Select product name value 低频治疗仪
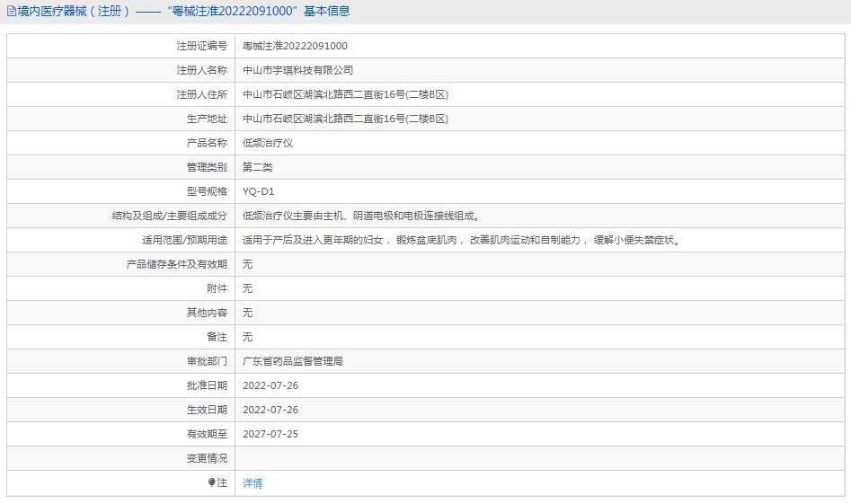Viewport: 851px width, 504px height. point(268,143)
